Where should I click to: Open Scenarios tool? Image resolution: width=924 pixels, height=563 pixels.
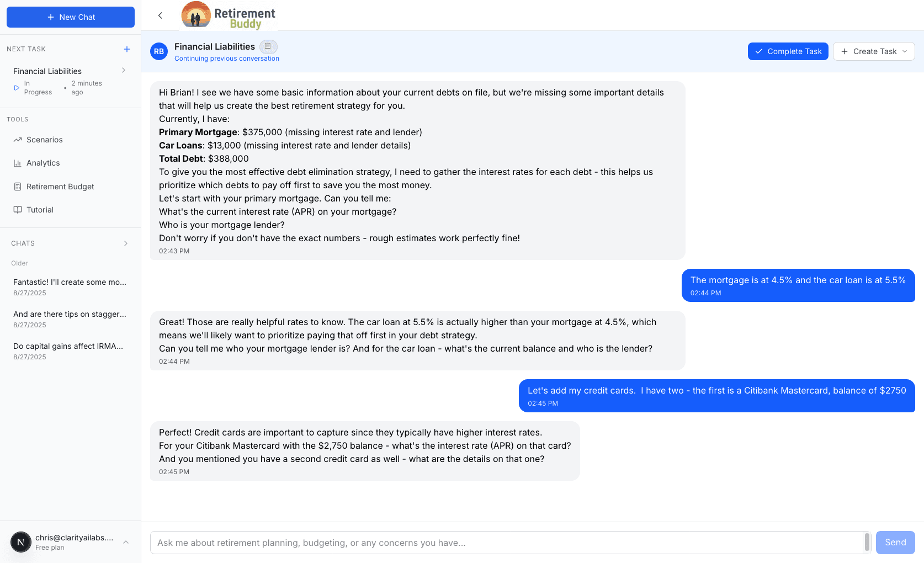(x=44, y=140)
